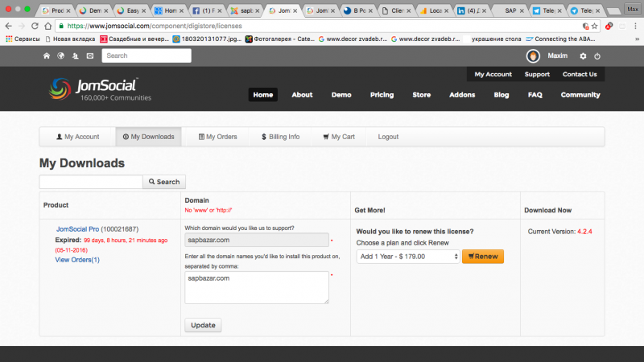644x362 pixels.
Task: Click the My Downloads search text box
Action: tap(91, 182)
